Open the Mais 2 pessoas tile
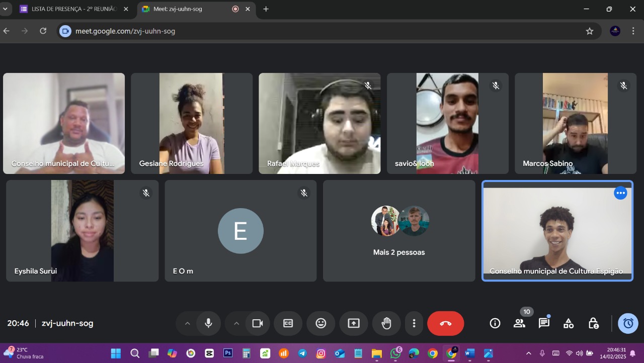644x363 pixels. 399,231
